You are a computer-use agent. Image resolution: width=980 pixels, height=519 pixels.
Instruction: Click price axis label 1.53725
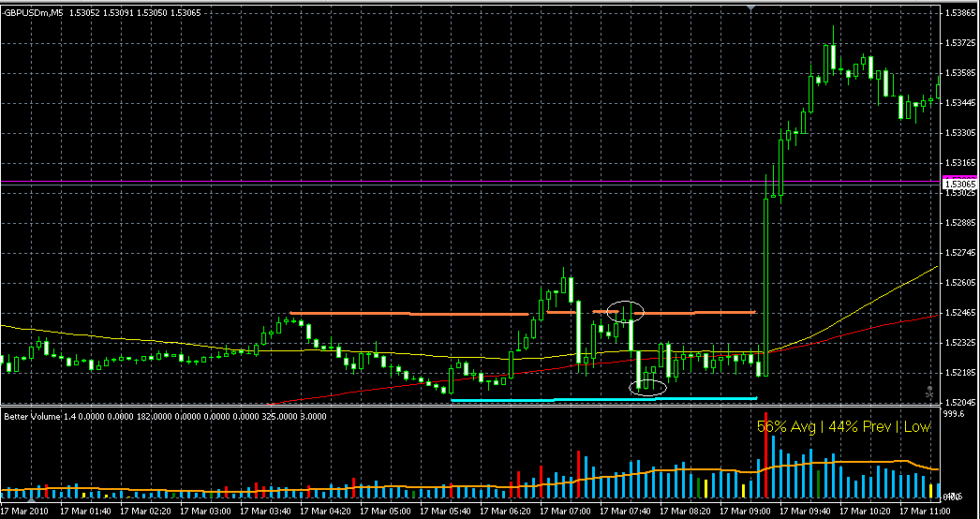[960, 43]
